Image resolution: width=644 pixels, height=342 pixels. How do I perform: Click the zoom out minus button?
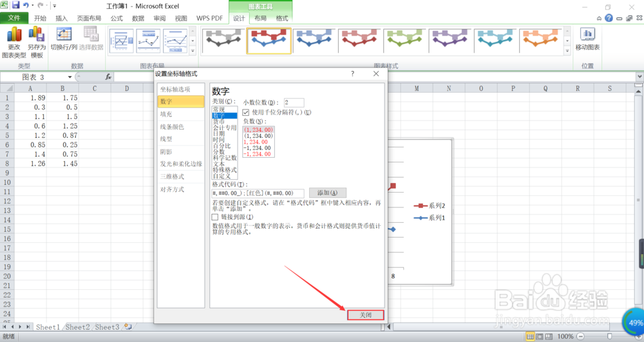pyautogui.click(x=580, y=337)
